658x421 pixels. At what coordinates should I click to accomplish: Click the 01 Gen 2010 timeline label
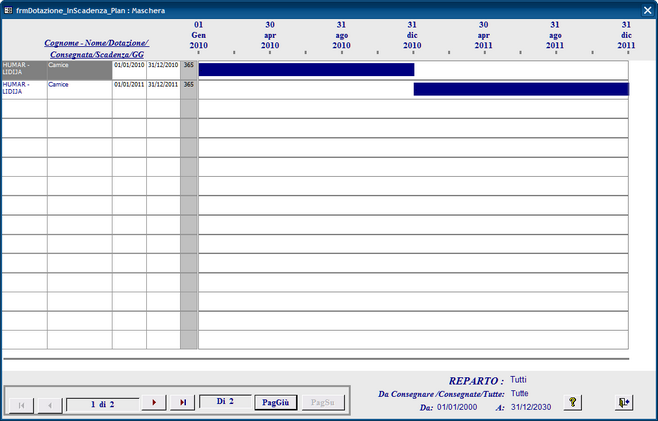(x=198, y=35)
